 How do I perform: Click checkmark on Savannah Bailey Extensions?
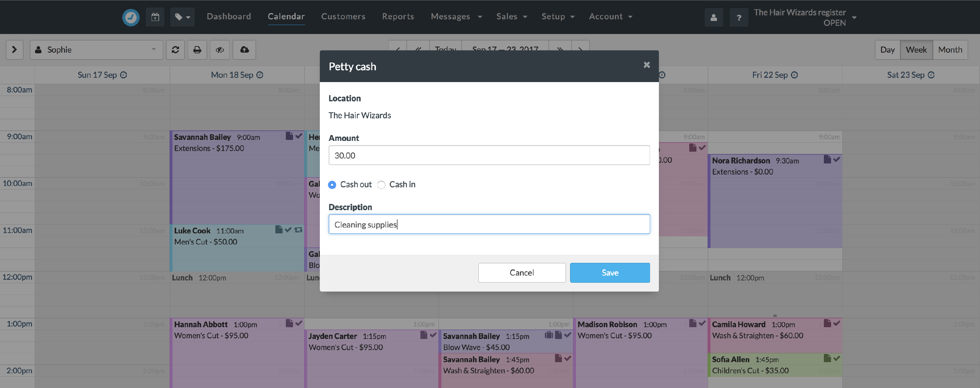click(x=299, y=136)
